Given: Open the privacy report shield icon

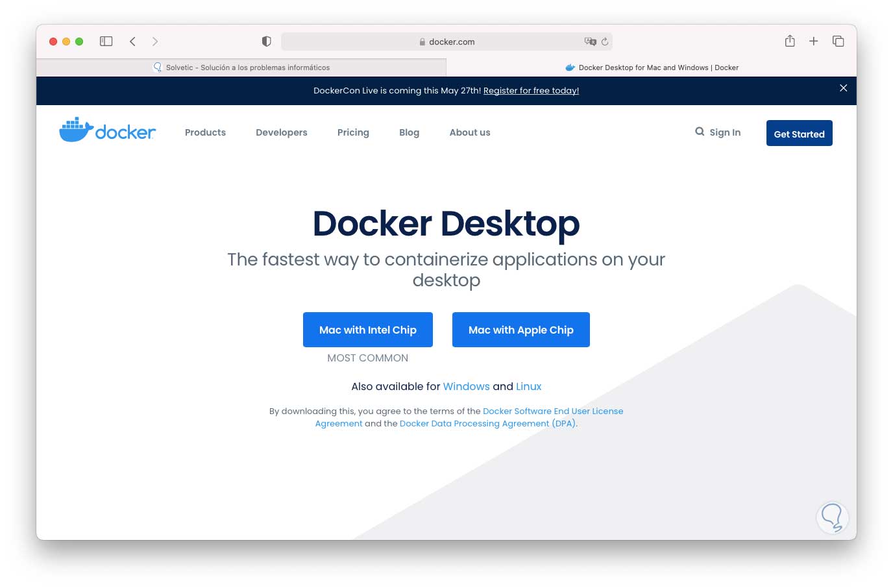Looking at the screenshot, I should pos(266,42).
